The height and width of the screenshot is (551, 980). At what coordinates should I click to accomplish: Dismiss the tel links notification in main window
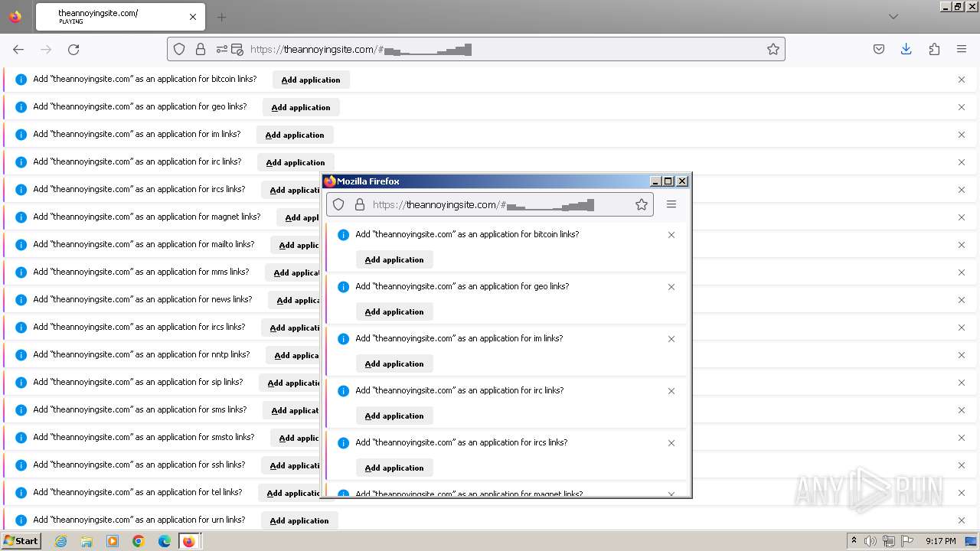pyautogui.click(x=962, y=493)
